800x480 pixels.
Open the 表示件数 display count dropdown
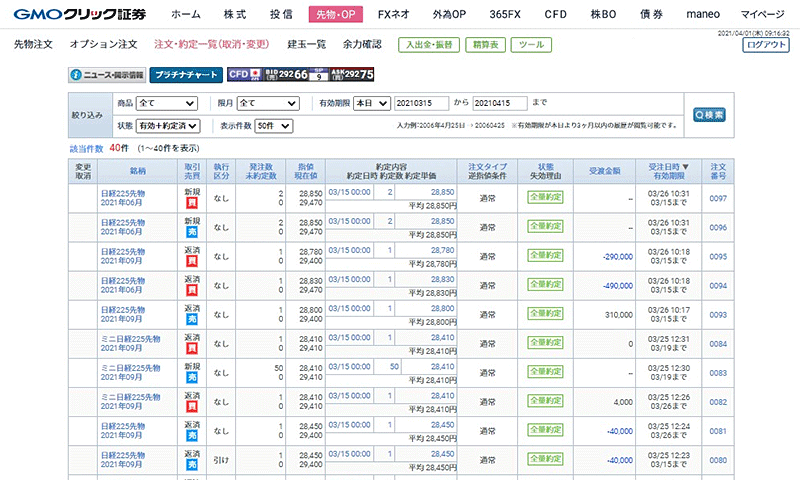[x=273, y=126]
